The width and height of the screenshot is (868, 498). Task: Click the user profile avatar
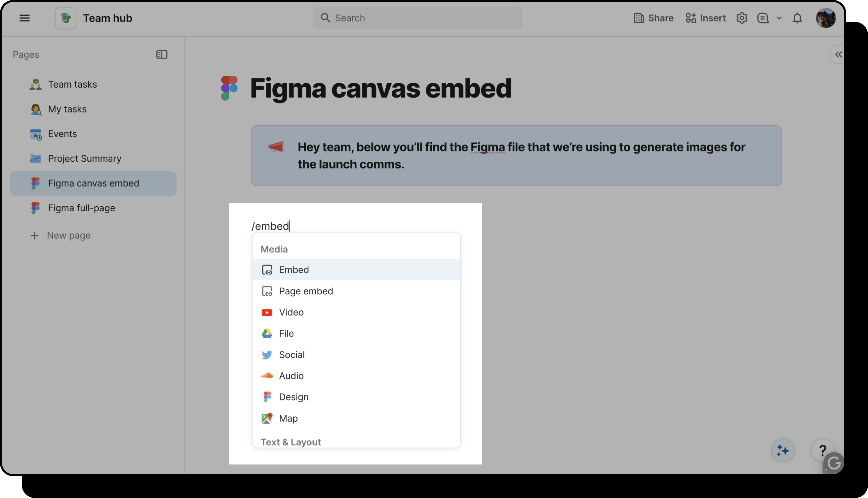[826, 18]
